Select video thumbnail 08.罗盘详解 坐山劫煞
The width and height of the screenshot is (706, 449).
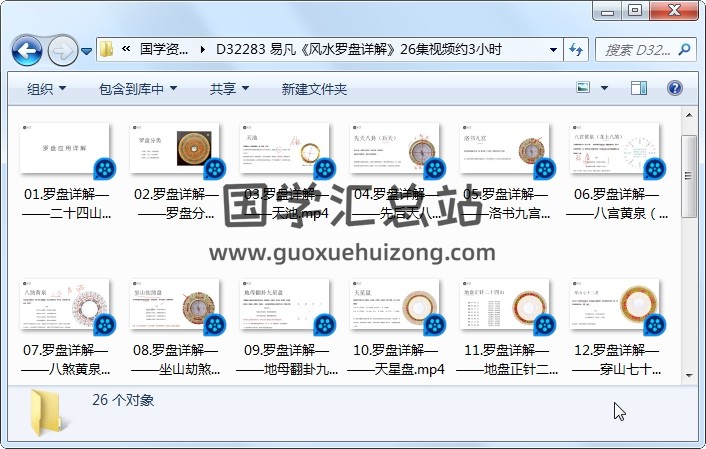(x=175, y=304)
